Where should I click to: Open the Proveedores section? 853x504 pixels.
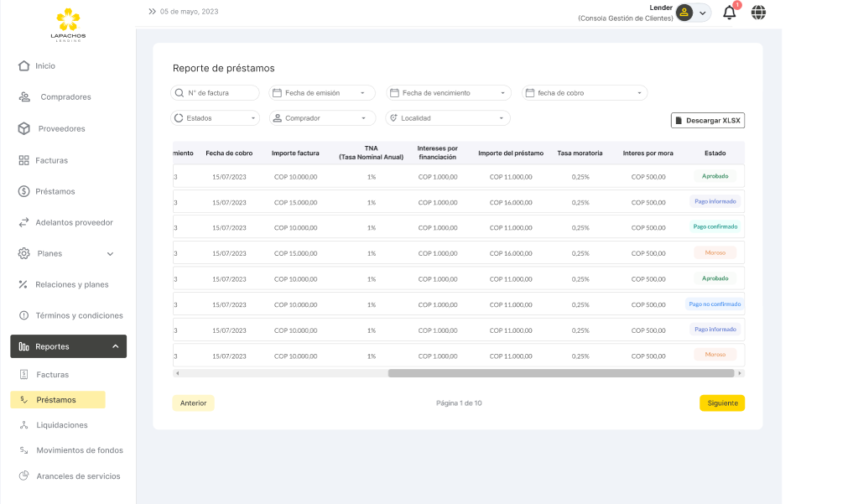click(x=61, y=129)
